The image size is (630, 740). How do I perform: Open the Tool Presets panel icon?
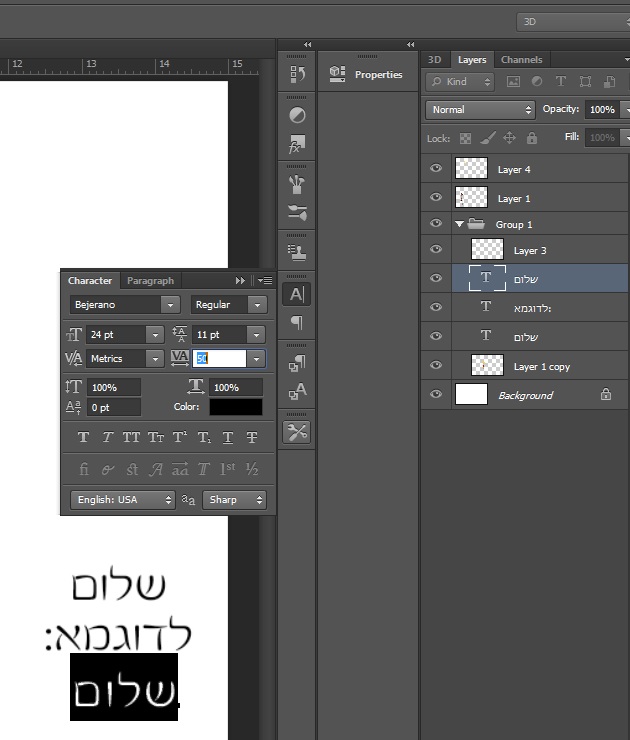point(297,432)
